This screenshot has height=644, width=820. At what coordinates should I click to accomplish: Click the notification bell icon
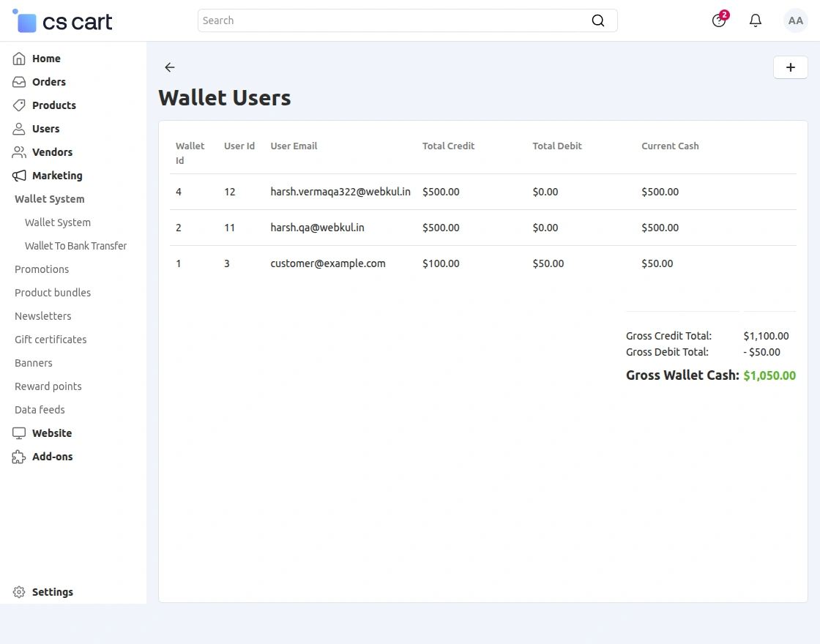[755, 20]
